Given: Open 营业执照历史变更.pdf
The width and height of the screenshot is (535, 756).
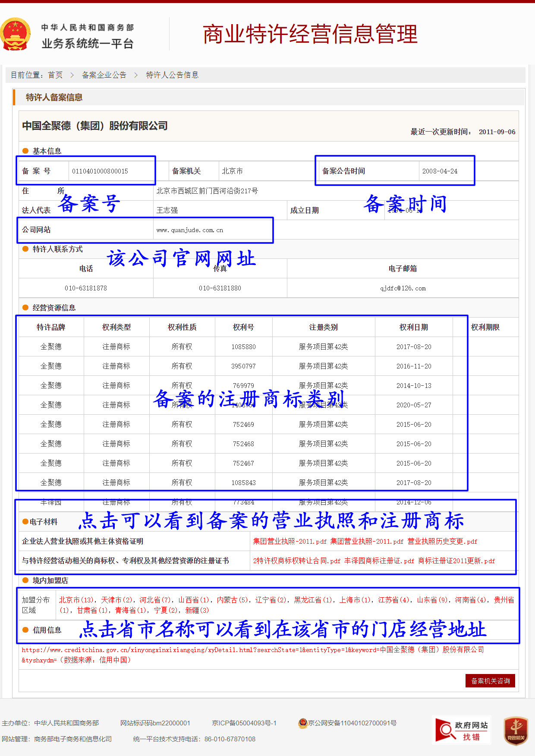Looking at the screenshot, I should (442, 541).
